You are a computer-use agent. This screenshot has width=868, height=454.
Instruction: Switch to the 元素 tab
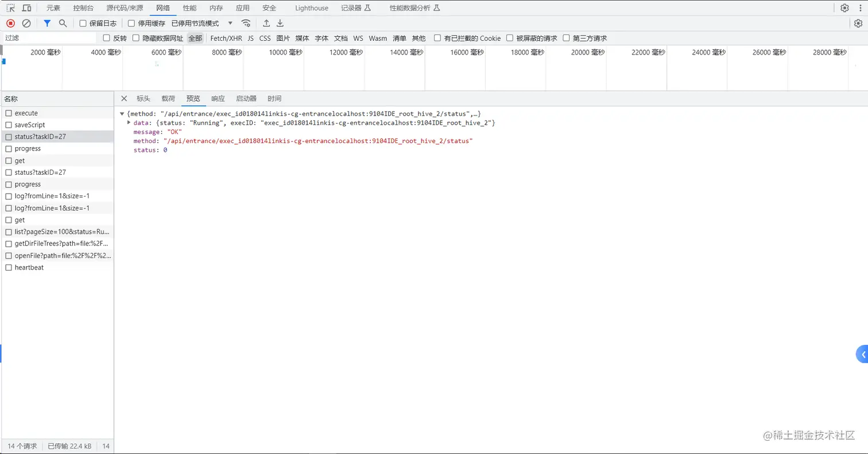(53, 8)
